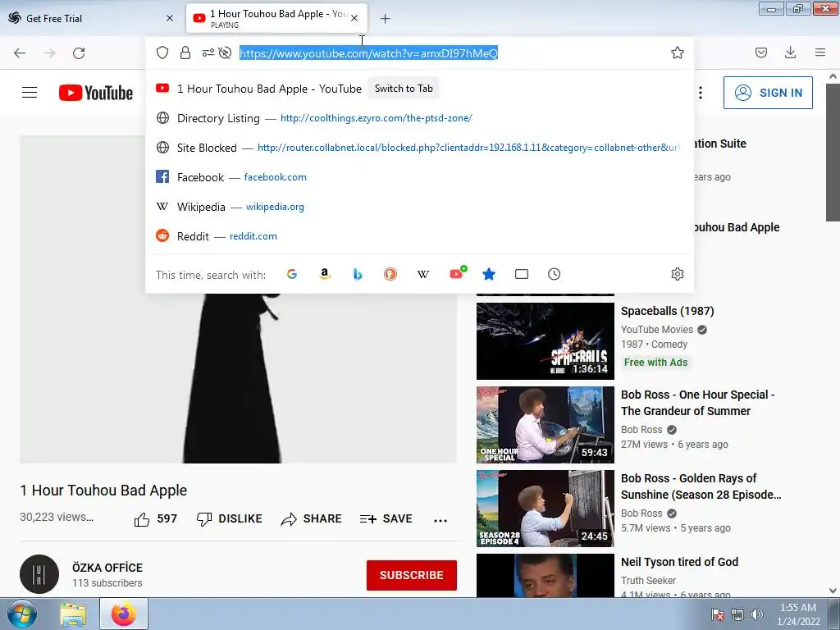Switch to the Get Free Trial tab
Image resolution: width=840 pixels, height=630 pixels.
[91, 18]
